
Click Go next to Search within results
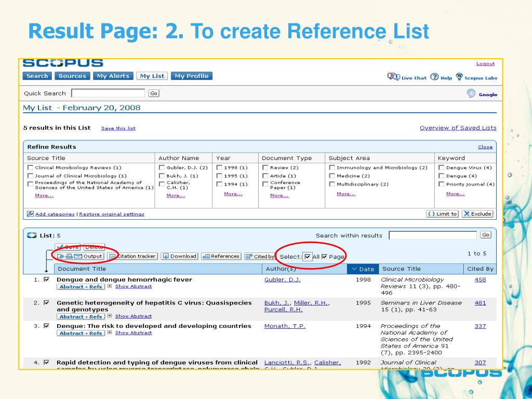[x=486, y=235]
